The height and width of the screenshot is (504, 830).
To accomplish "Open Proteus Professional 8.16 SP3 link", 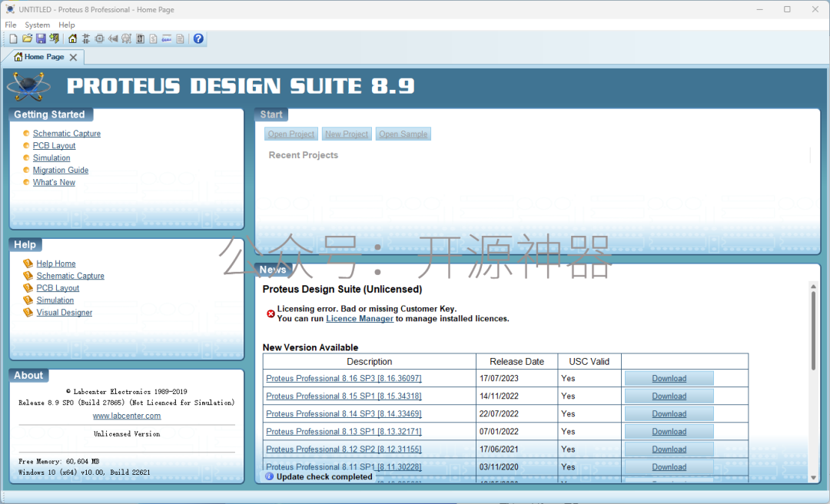I will [344, 379].
